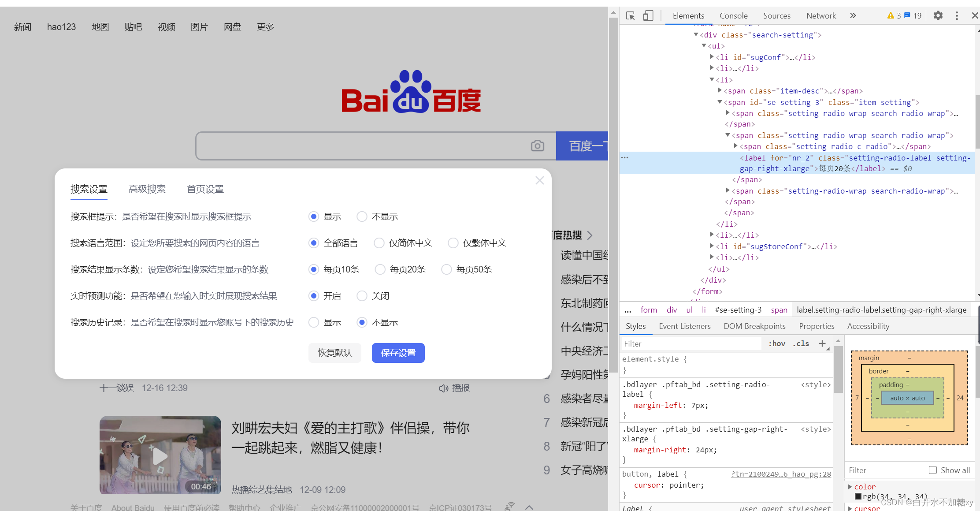Screen dimensions: 980x511
Task: Choose 仅简体中文 radio option
Action: click(379, 243)
